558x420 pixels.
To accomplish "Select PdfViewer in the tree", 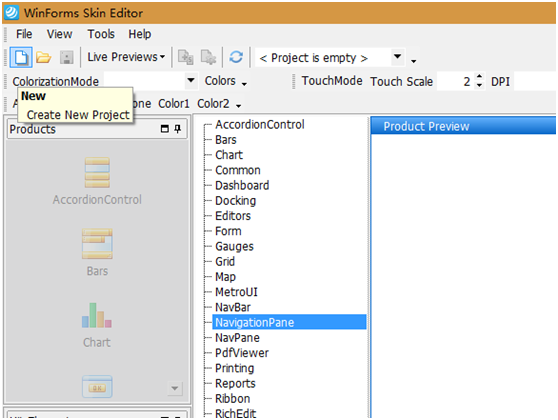I will [x=242, y=353].
